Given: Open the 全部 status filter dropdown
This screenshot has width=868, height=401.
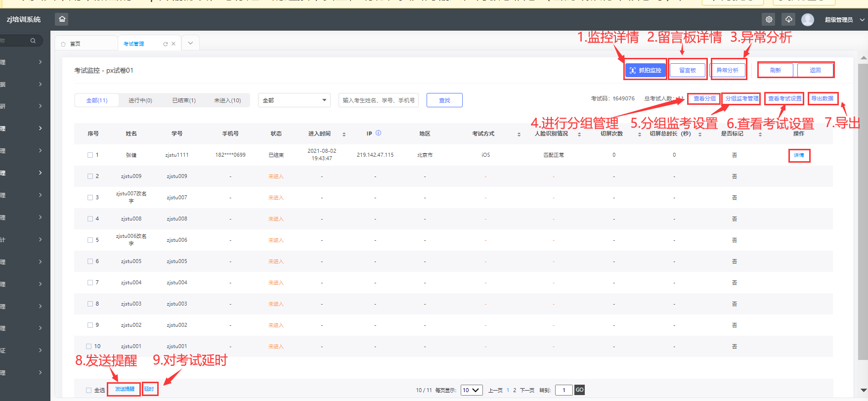Looking at the screenshot, I should click(294, 100).
